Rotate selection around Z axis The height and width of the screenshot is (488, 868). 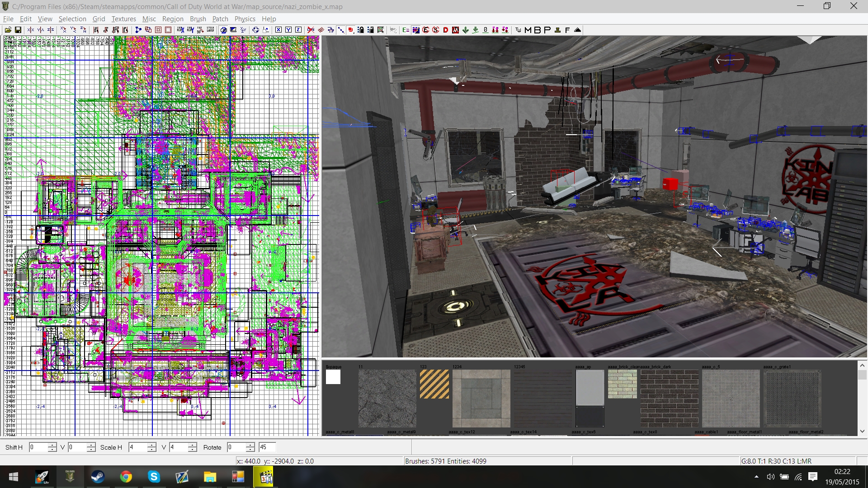[83, 30]
